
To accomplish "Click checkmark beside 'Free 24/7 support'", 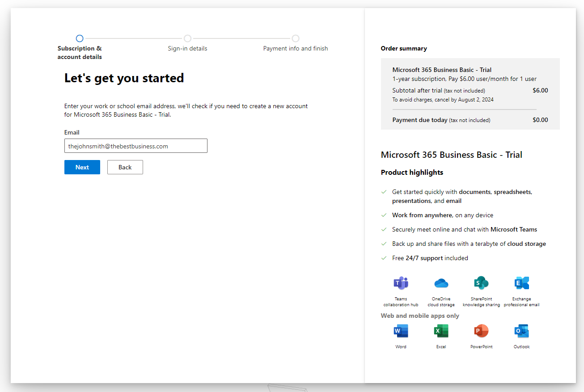I will [x=384, y=258].
